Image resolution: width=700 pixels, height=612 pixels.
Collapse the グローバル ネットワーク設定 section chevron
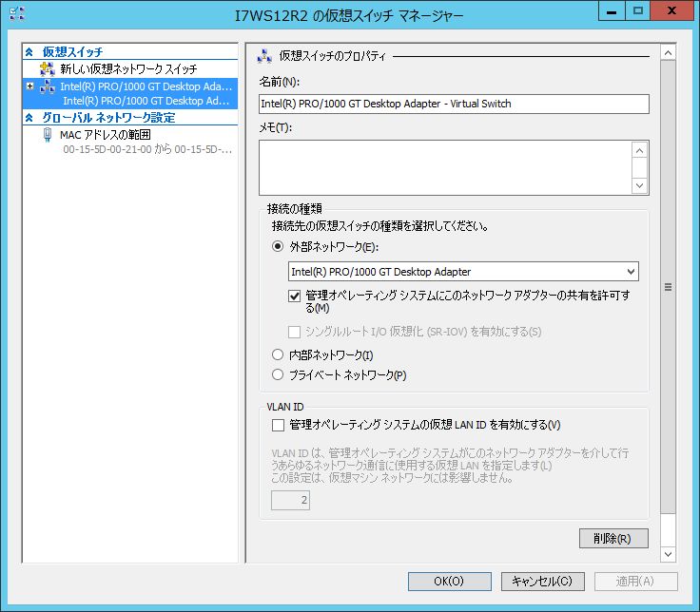coord(29,118)
